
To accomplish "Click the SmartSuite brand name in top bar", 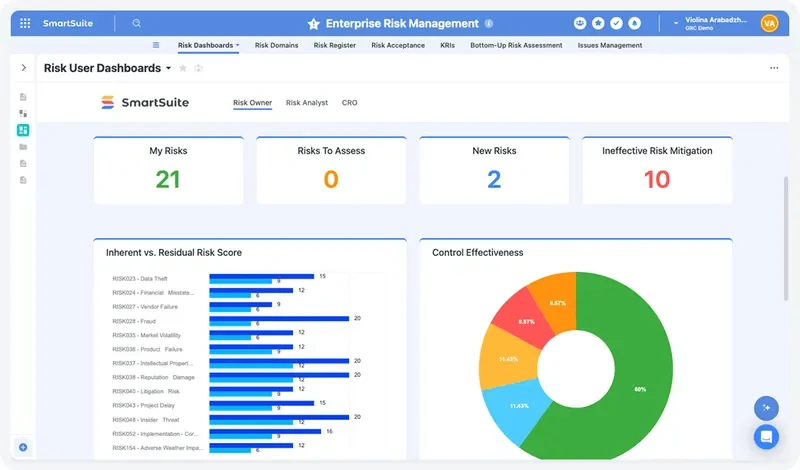I will 68,23.
